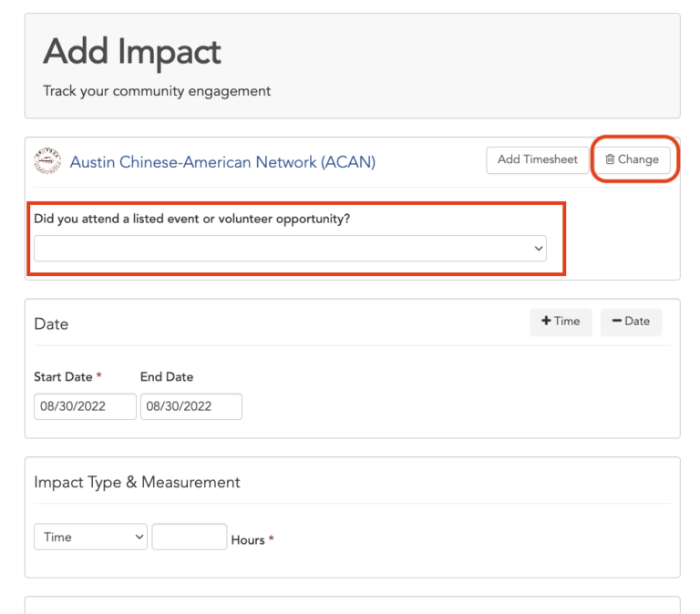Screen dimensions: 700x614
Task: Click the Hours label text
Action: [x=247, y=539]
